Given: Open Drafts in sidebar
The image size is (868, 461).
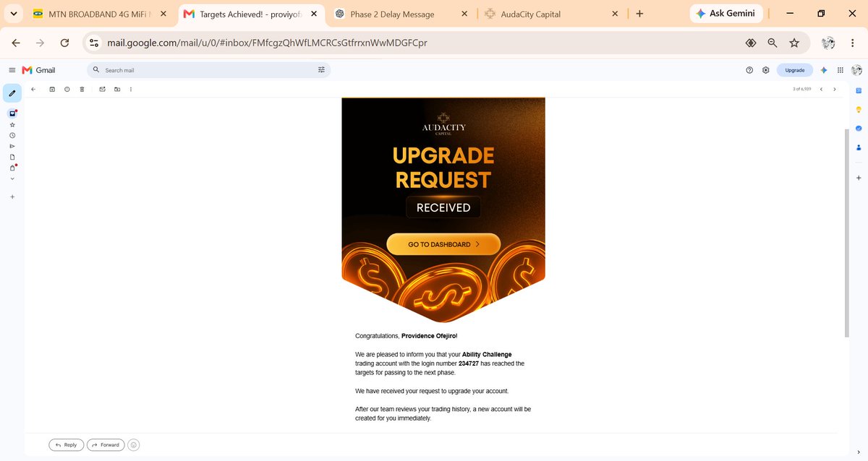Looking at the screenshot, I should coord(12,158).
